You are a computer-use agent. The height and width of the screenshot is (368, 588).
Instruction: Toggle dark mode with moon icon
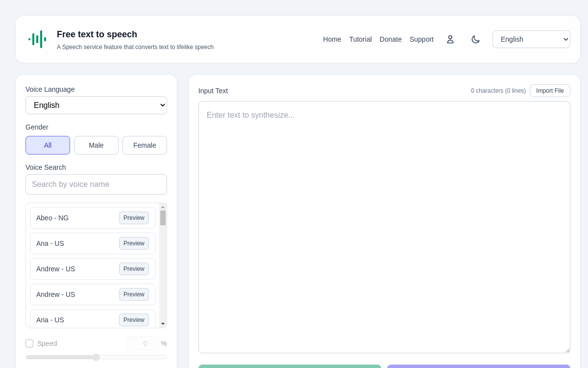(x=476, y=39)
